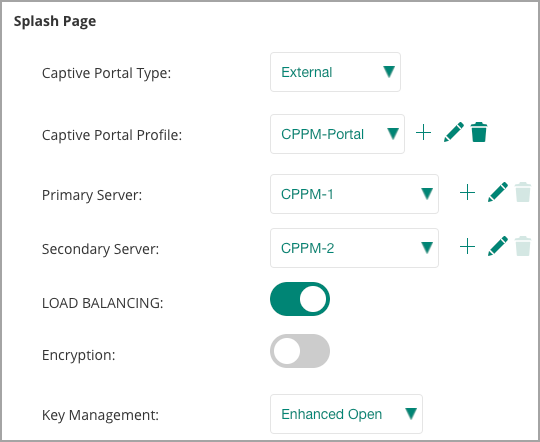Expand the Secondary Server dropdown
This screenshot has height=442, width=540.
point(354,248)
